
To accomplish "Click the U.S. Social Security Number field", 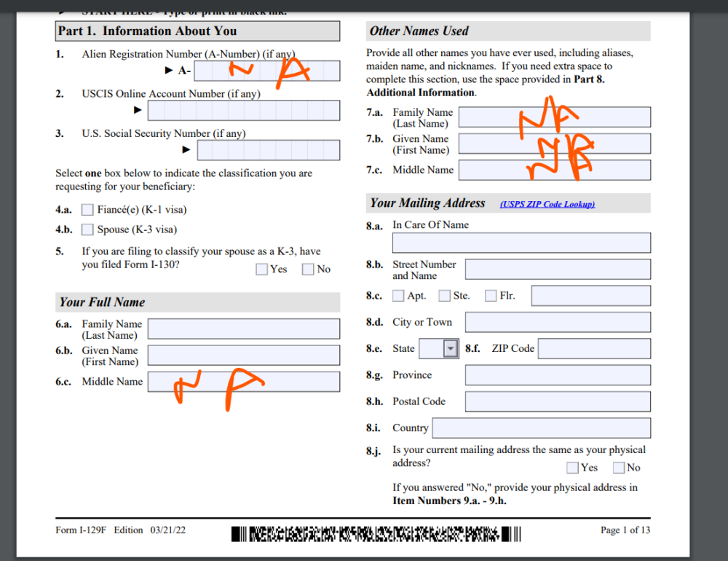I will click(x=269, y=150).
